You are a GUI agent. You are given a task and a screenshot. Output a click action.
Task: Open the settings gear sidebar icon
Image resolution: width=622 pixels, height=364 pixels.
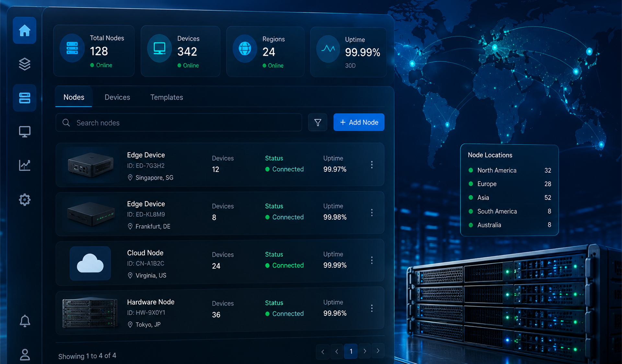pos(25,200)
